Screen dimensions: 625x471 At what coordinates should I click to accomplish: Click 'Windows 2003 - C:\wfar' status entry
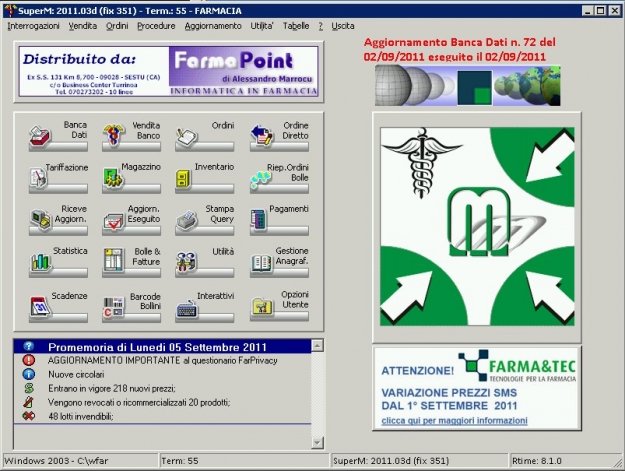pos(80,461)
